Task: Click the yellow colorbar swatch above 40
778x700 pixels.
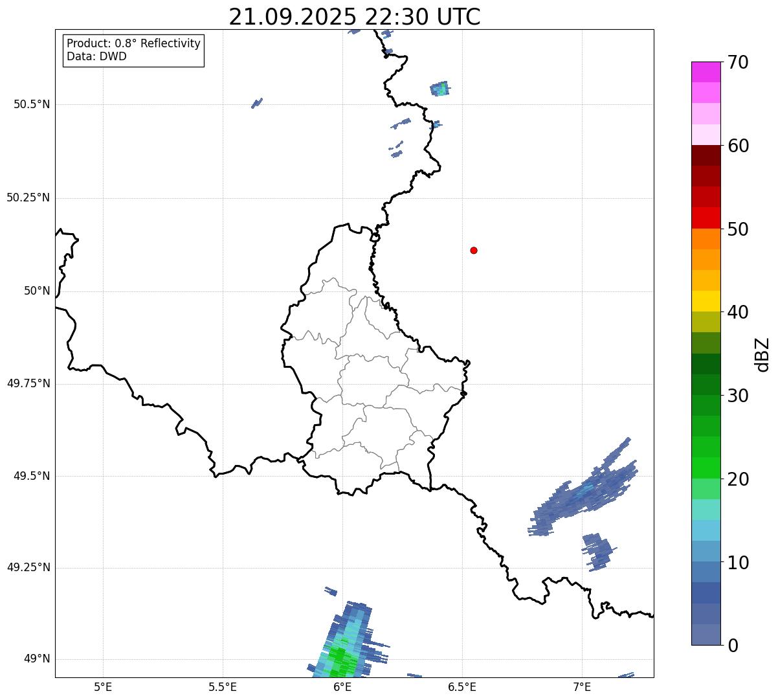Action: tap(706, 301)
